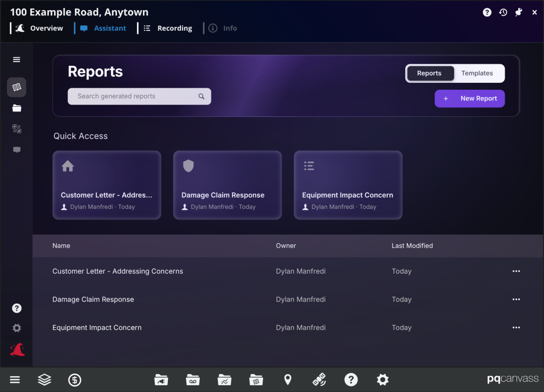This screenshot has height=392, width=544.
Task: Open options for Damage Claim Response row
Action: pos(516,300)
